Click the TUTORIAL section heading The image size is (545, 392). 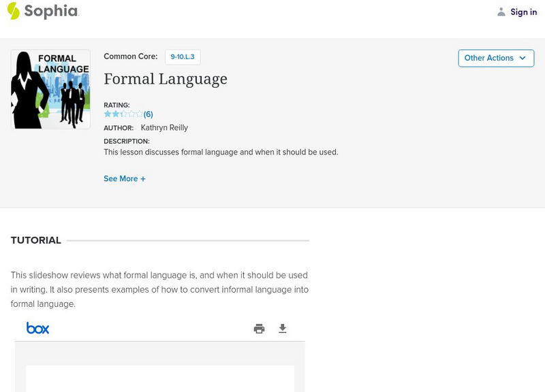click(x=36, y=240)
